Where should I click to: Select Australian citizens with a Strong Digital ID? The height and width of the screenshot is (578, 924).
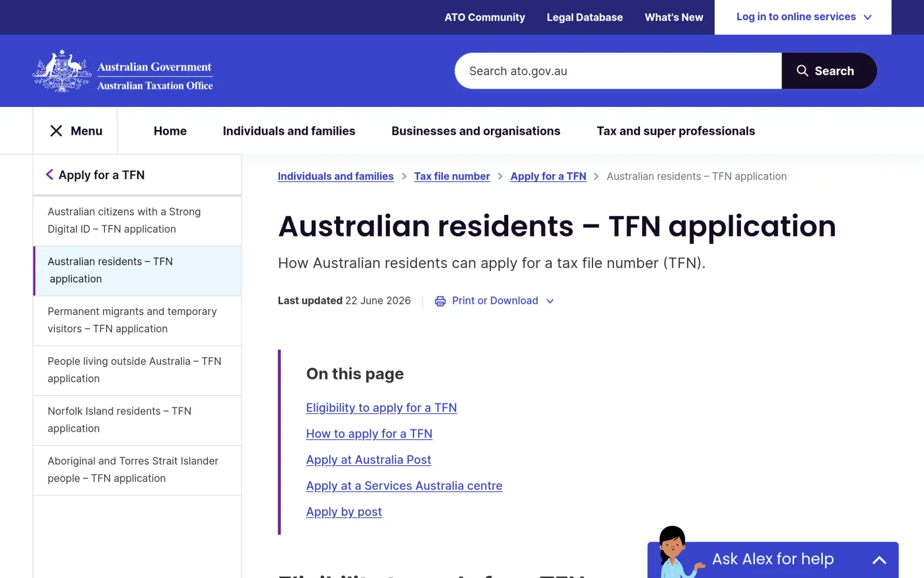tap(137, 221)
